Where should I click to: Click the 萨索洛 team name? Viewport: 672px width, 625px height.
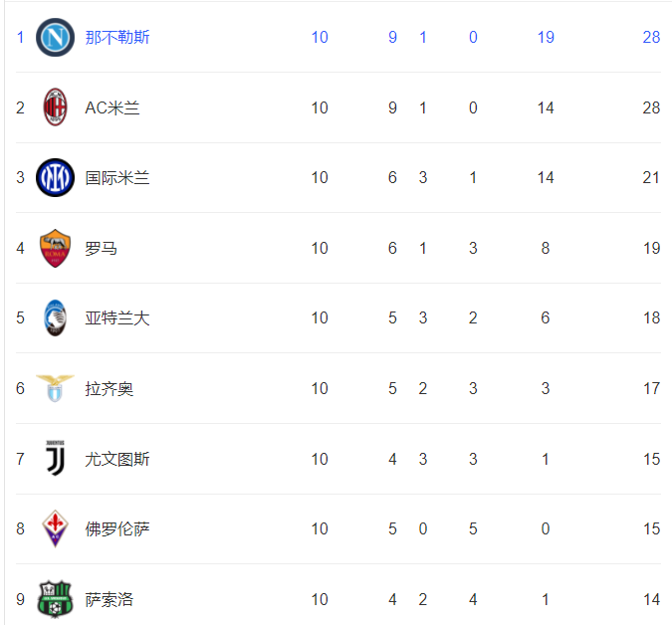coord(109,599)
